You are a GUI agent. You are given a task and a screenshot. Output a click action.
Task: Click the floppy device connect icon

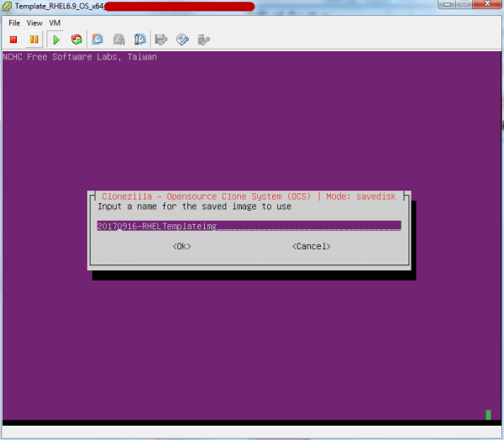tap(161, 39)
